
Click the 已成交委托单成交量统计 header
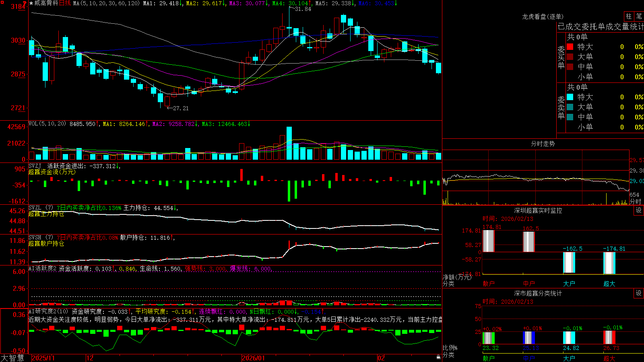pos(601,27)
